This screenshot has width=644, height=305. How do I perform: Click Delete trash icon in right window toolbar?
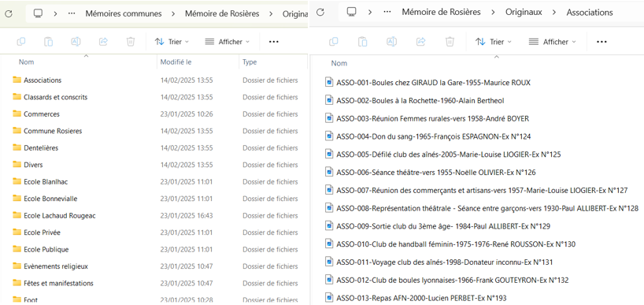(x=450, y=42)
